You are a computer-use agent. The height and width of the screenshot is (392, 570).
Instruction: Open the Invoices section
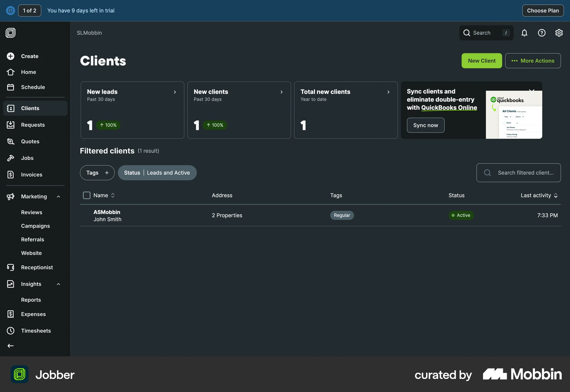click(31, 175)
